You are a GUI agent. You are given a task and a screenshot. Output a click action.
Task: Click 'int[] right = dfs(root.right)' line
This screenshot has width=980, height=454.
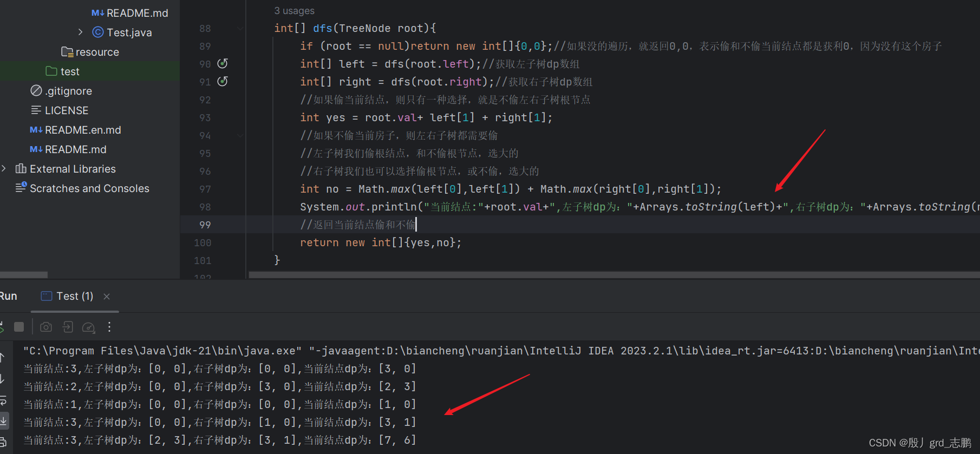[x=446, y=82]
